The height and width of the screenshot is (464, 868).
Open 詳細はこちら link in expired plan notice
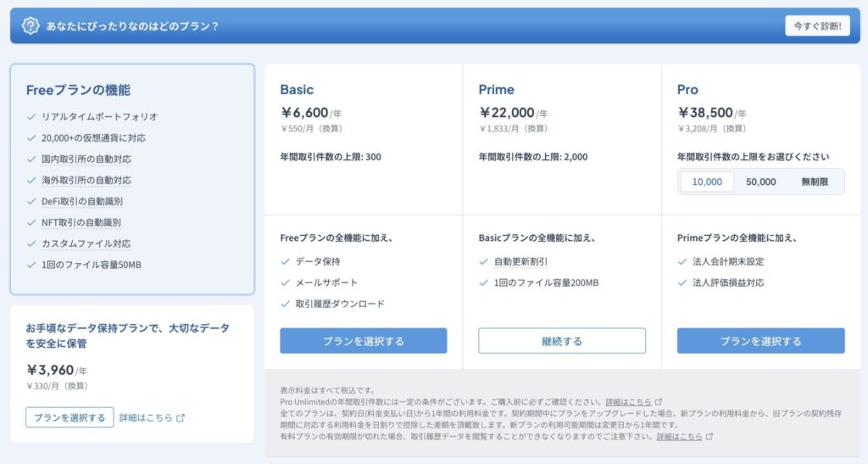point(679,436)
